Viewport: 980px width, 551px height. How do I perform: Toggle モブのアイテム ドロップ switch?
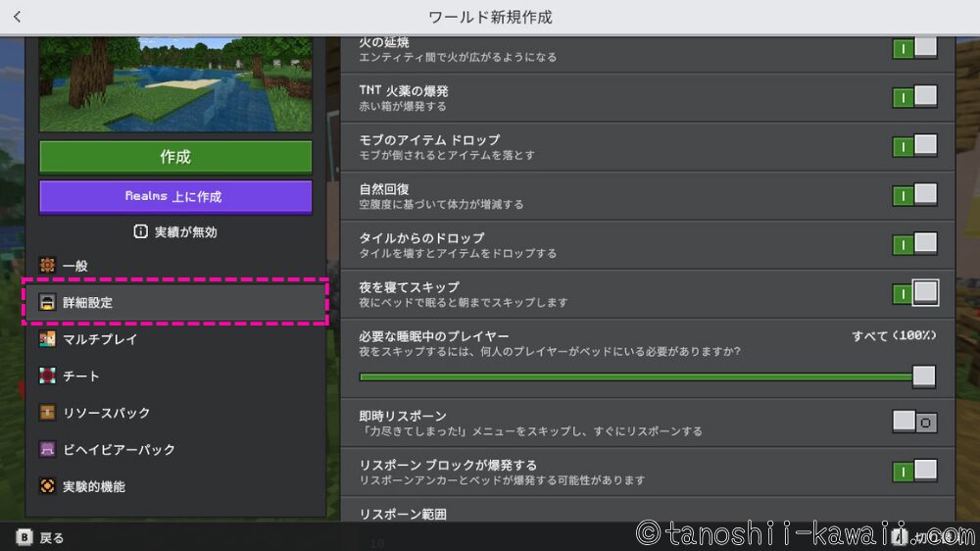915,146
